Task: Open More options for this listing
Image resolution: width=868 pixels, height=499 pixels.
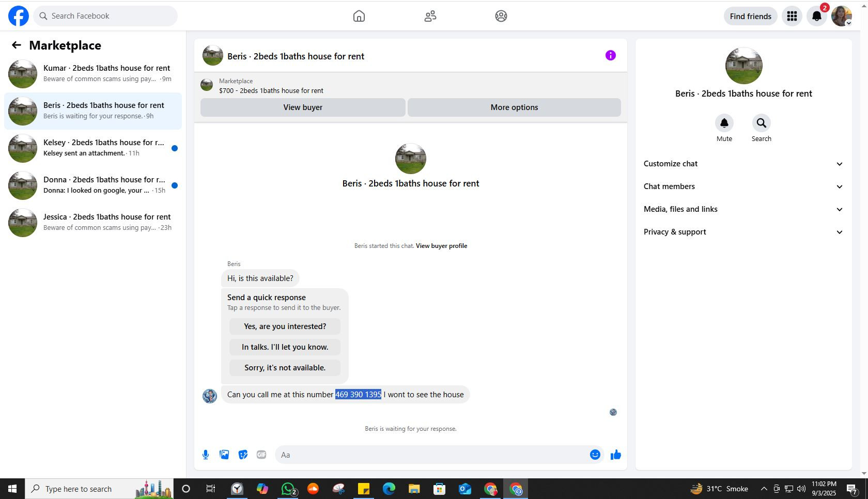Action: coord(514,107)
